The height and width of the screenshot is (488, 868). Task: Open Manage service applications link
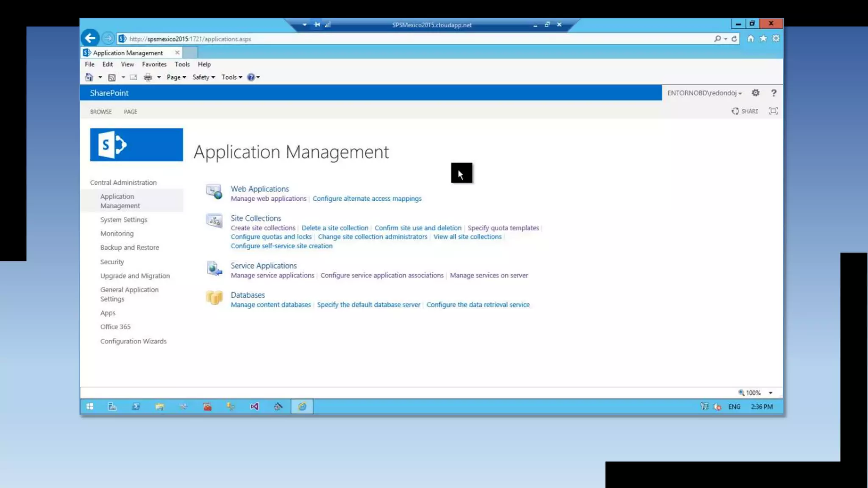tap(272, 275)
